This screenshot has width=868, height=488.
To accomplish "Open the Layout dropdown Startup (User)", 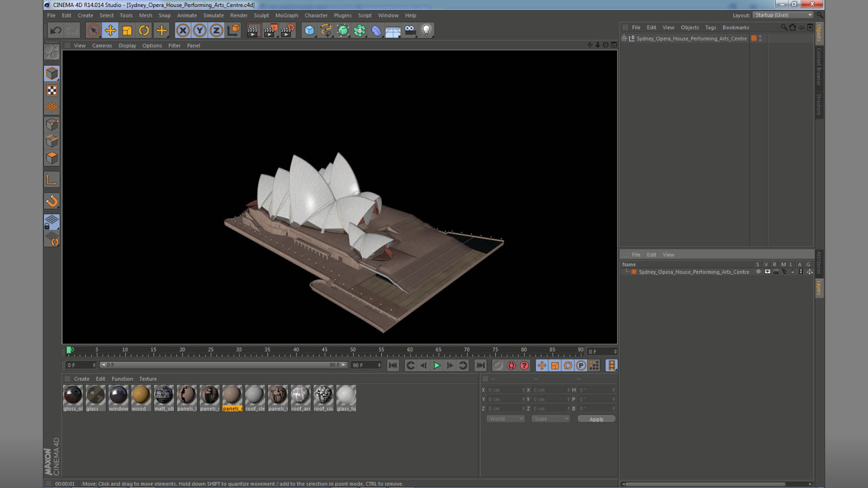I will point(783,15).
